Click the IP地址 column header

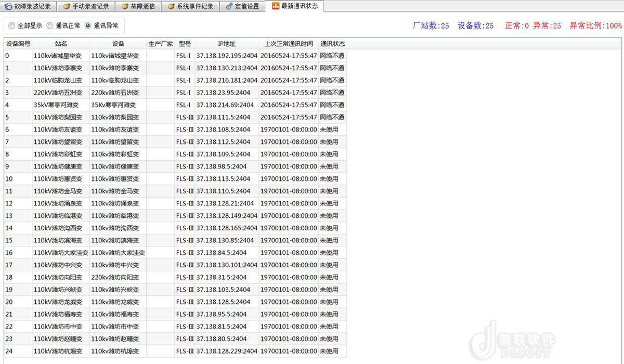point(227,44)
